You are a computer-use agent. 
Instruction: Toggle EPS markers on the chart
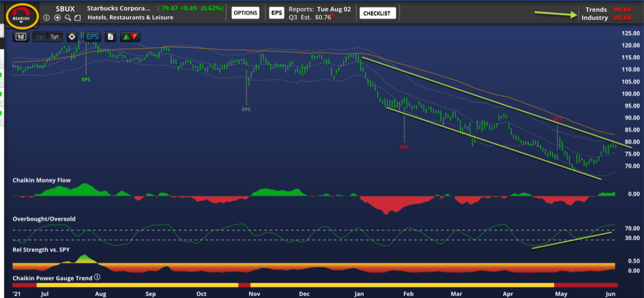pos(92,37)
